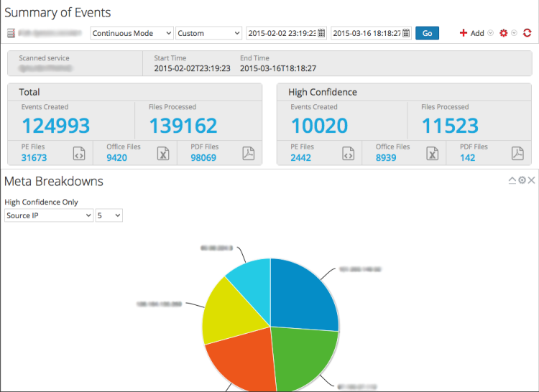The image size is (539, 392).
Task: Click PDF Files icon in Total panel
Action: [248, 153]
